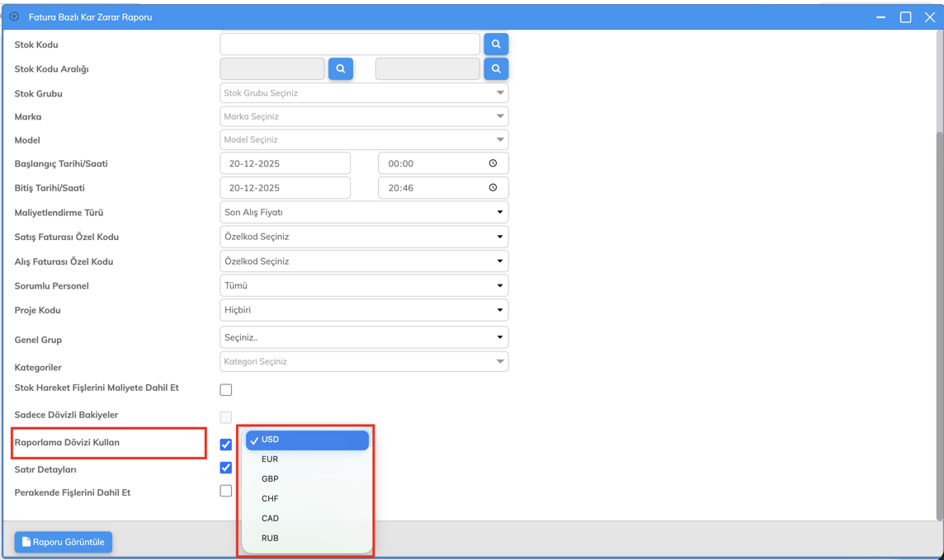Select EUR from currency list

click(270, 459)
